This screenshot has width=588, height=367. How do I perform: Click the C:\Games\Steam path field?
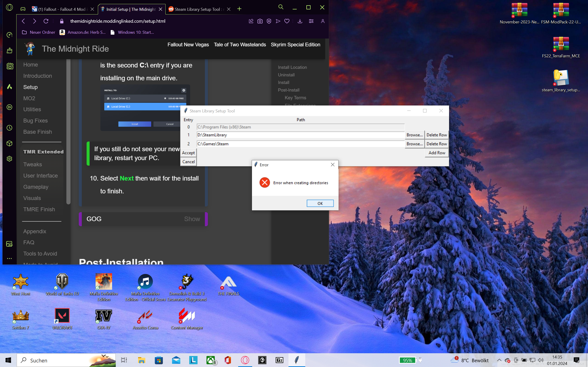[x=300, y=144]
